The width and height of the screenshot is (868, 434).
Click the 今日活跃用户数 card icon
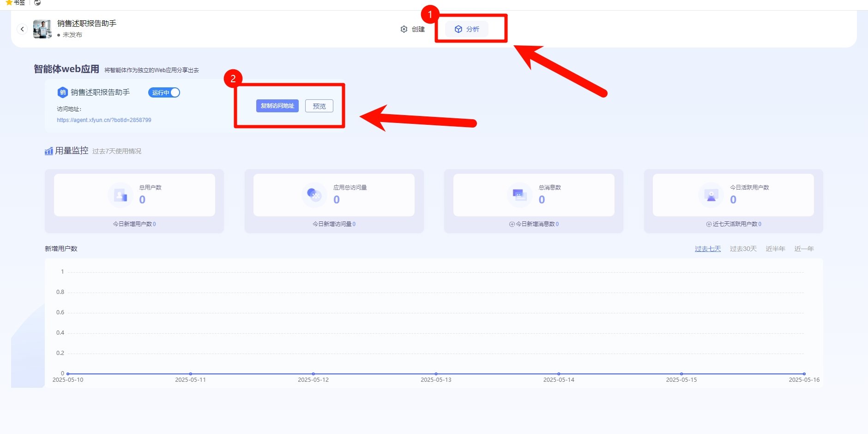[711, 195]
